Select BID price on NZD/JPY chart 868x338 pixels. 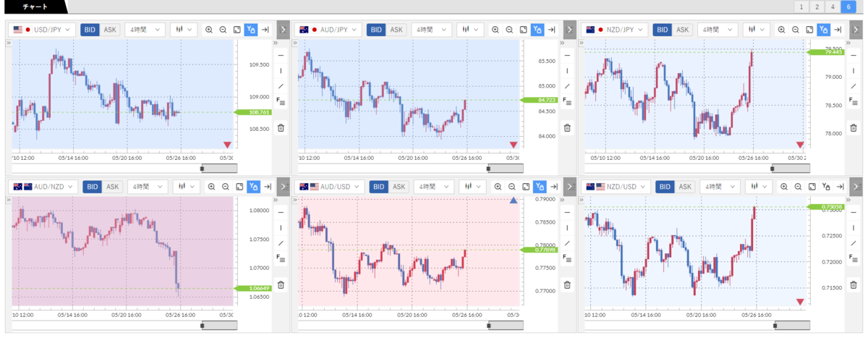[662, 30]
